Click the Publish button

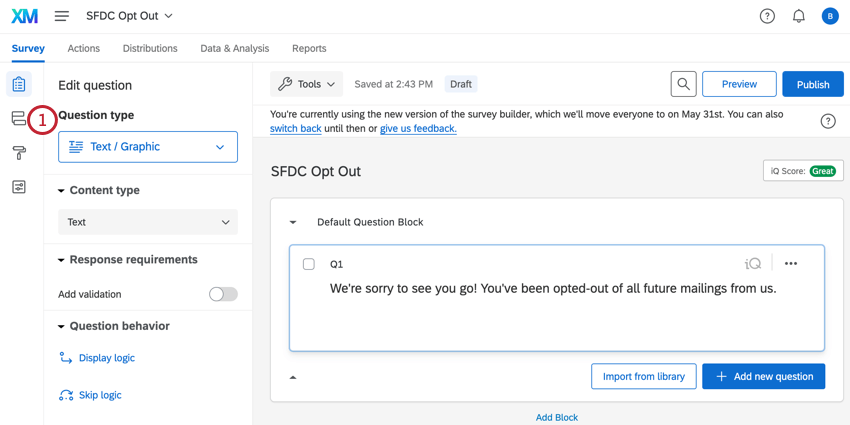pos(812,84)
